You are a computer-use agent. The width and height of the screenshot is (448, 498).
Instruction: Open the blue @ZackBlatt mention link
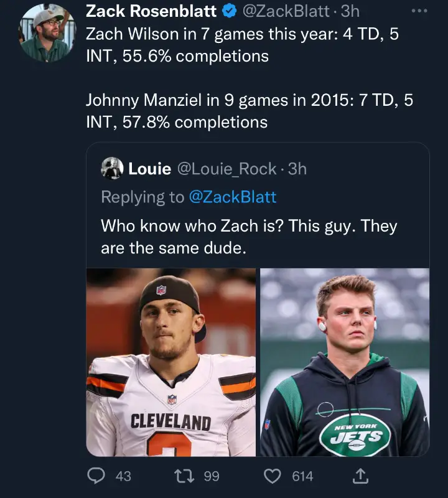coord(233,197)
